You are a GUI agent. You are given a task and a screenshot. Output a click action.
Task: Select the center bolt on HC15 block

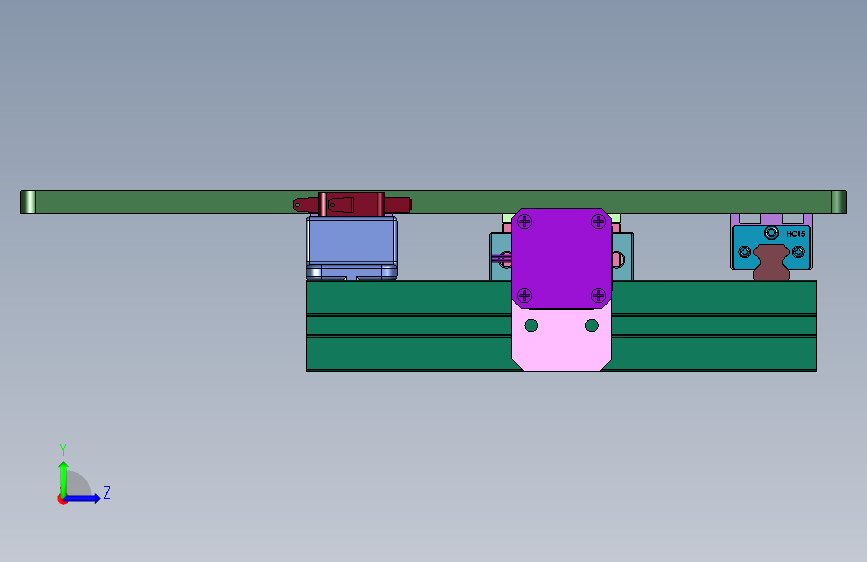tap(771, 232)
